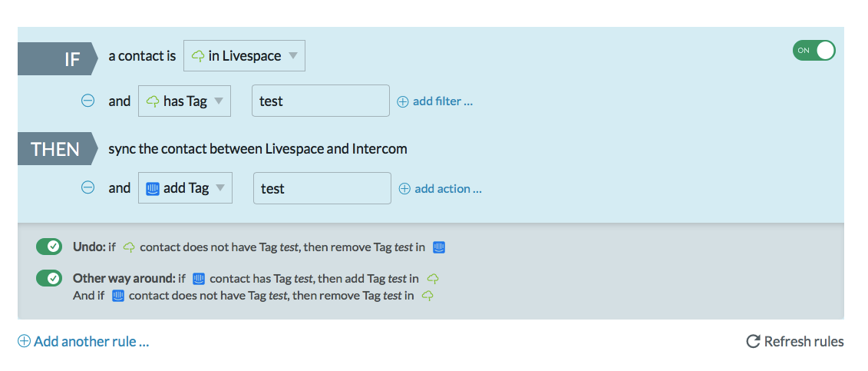
Task: Click the Intercom icon after "And if"
Action: click(x=118, y=296)
